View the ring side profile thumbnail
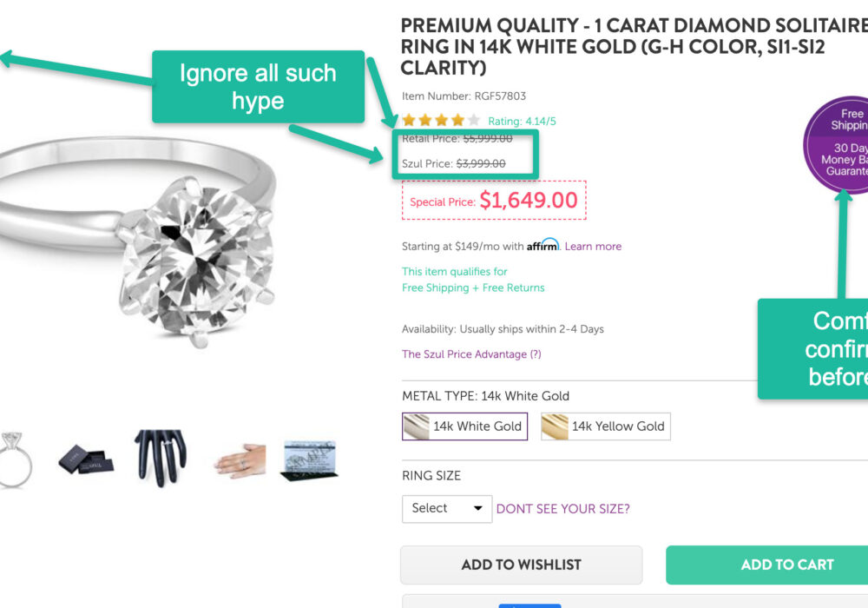868x608 pixels. coord(16,458)
